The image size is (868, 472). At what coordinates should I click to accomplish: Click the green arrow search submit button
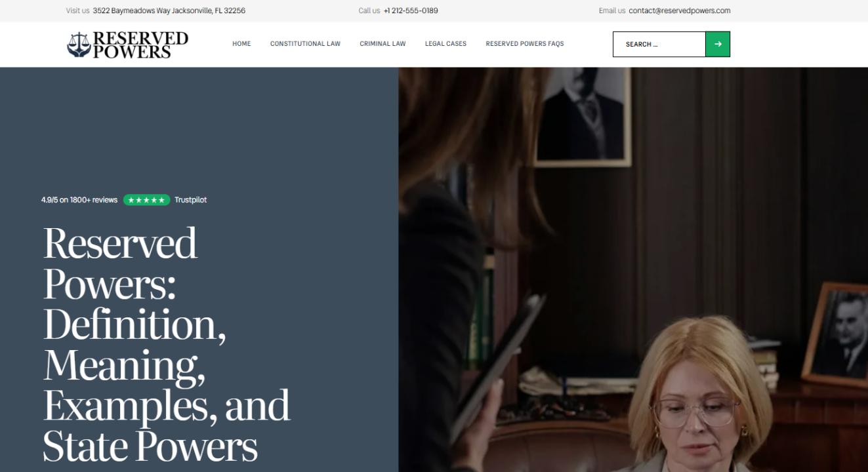click(x=718, y=44)
